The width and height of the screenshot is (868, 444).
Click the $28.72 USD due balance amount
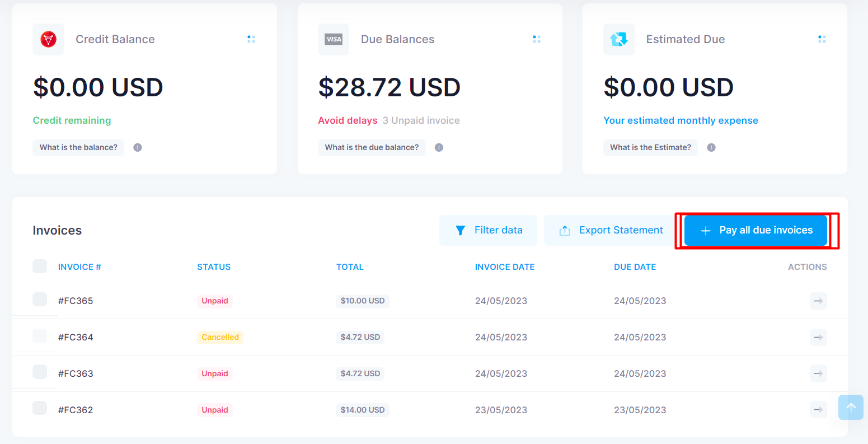point(390,87)
